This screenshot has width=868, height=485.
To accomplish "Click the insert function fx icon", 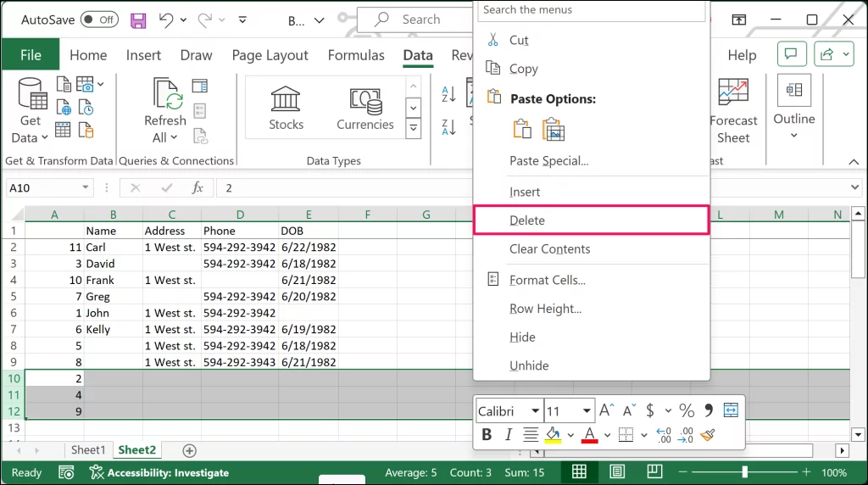I will click(x=197, y=187).
